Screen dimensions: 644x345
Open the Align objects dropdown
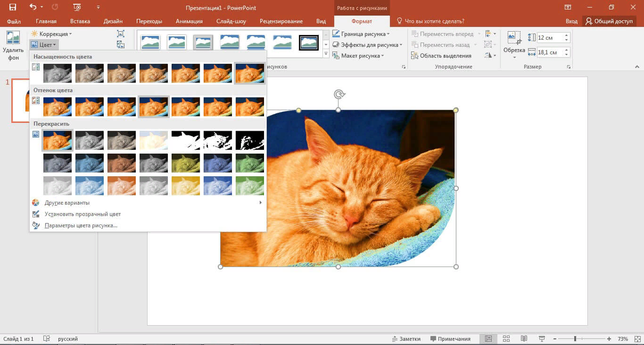pyautogui.click(x=490, y=34)
